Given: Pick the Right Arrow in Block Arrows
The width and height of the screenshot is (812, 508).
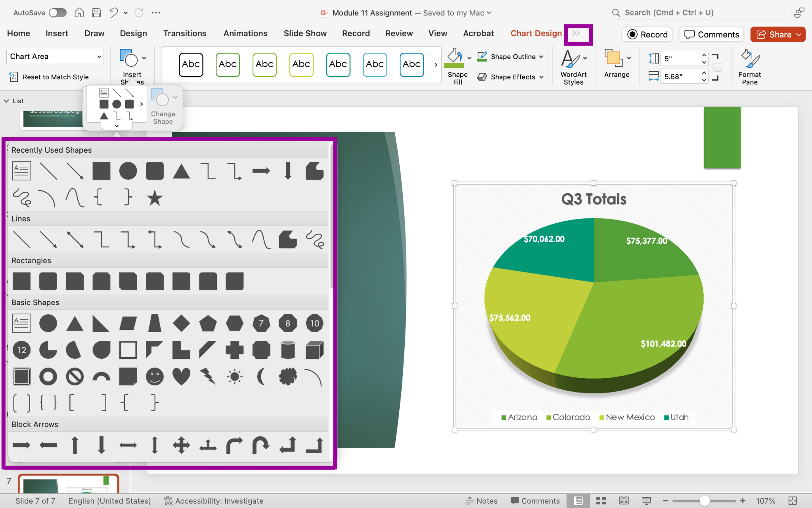Looking at the screenshot, I should click(21, 445).
